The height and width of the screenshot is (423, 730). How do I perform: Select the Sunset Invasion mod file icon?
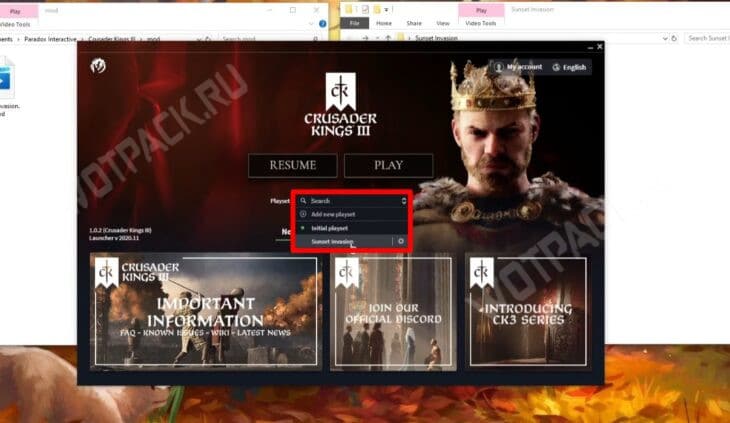point(8,77)
